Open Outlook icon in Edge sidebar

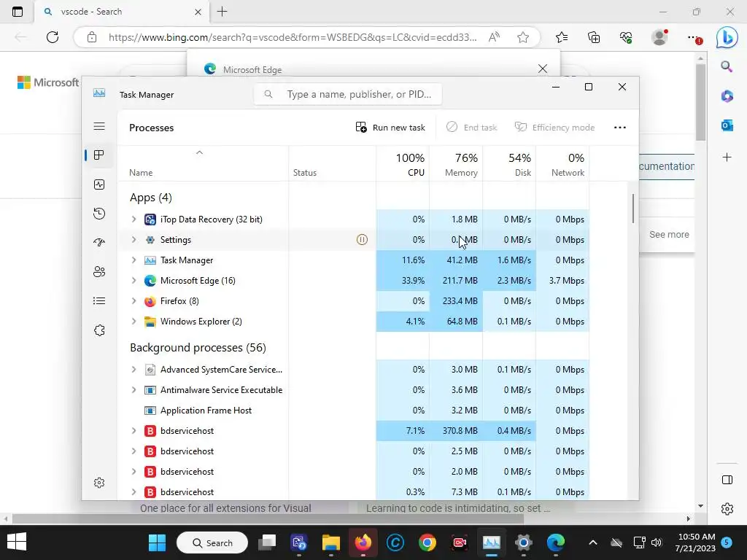click(727, 125)
